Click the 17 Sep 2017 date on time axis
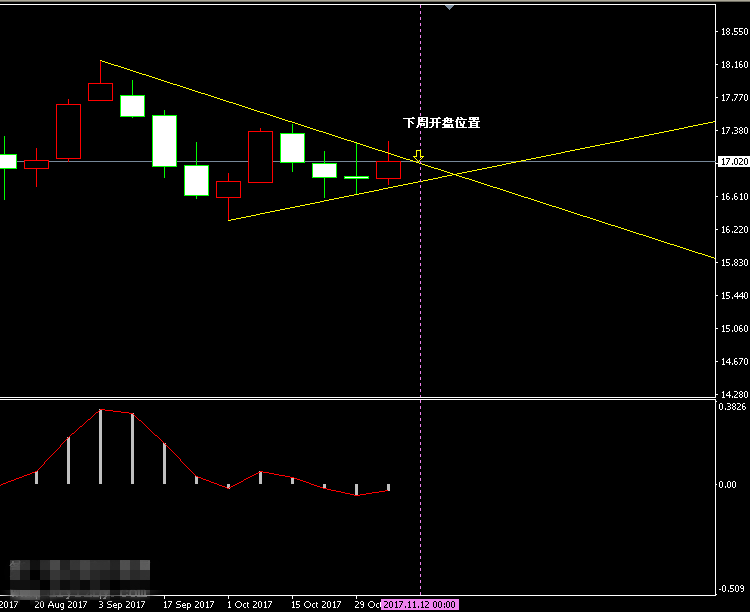This screenshot has width=750, height=612. 188,604
